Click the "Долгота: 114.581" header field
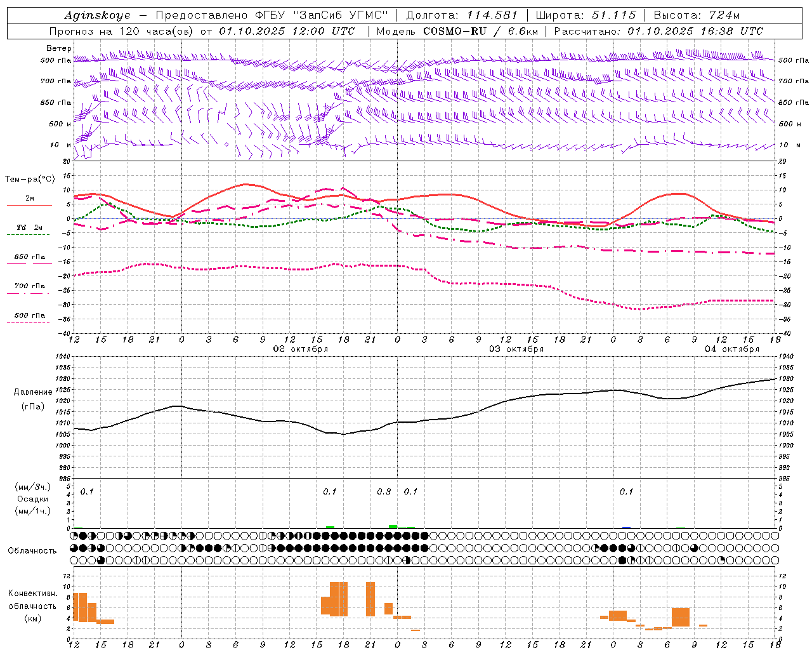This screenshot has width=812, height=650. point(462,15)
